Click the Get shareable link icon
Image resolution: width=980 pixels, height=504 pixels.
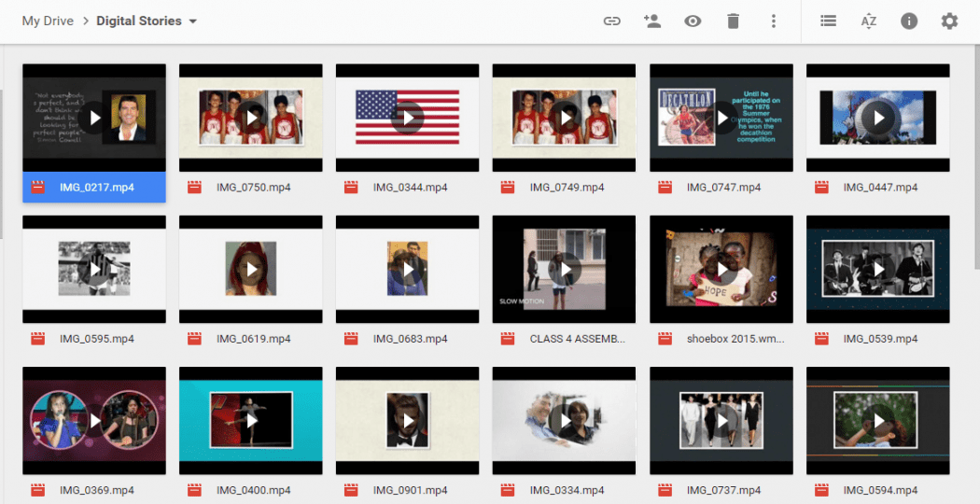tap(612, 21)
